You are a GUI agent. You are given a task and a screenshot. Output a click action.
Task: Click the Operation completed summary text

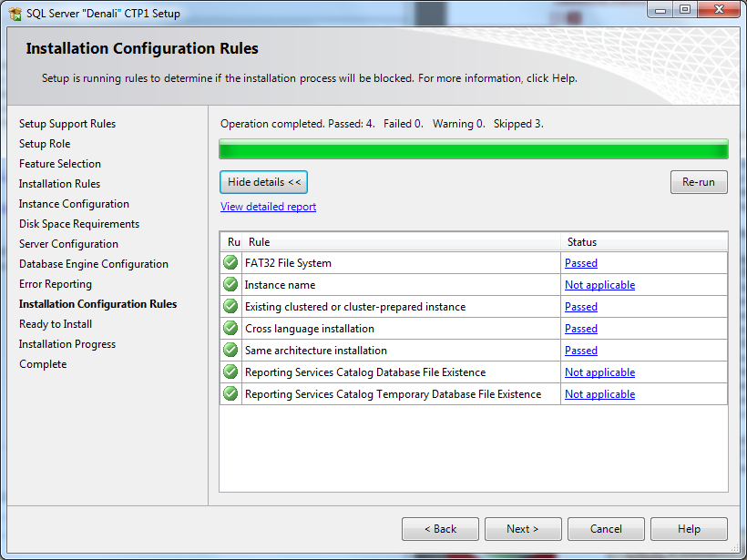tap(382, 124)
